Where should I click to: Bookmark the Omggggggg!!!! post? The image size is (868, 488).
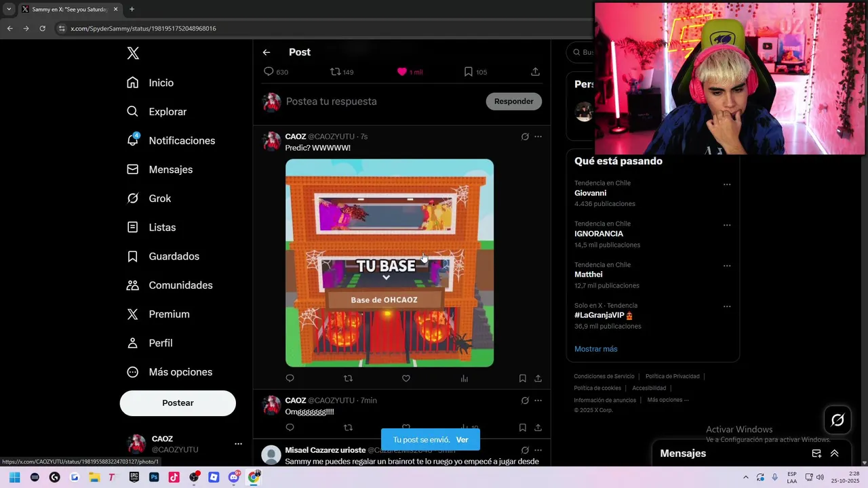tap(522, 428)
